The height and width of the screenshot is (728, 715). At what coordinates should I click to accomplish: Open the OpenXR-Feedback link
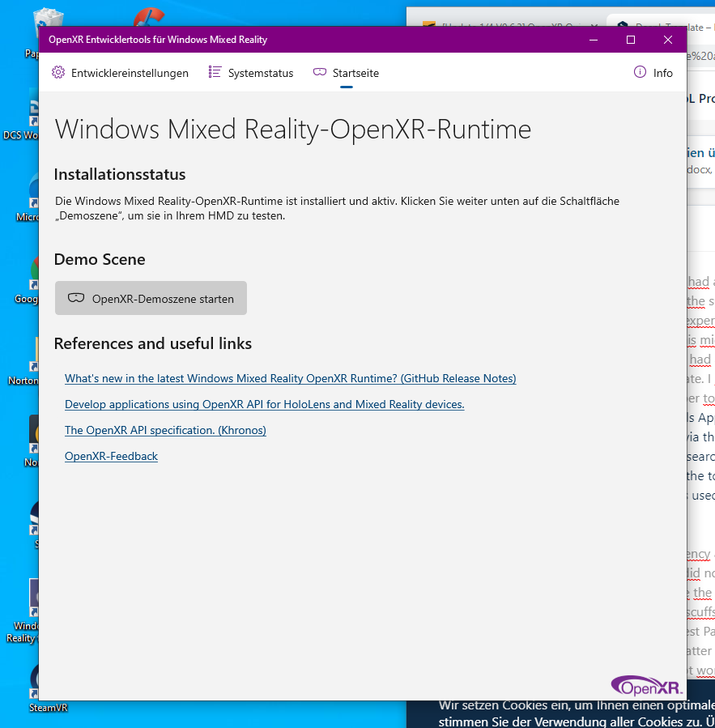(x=111, y=457)
